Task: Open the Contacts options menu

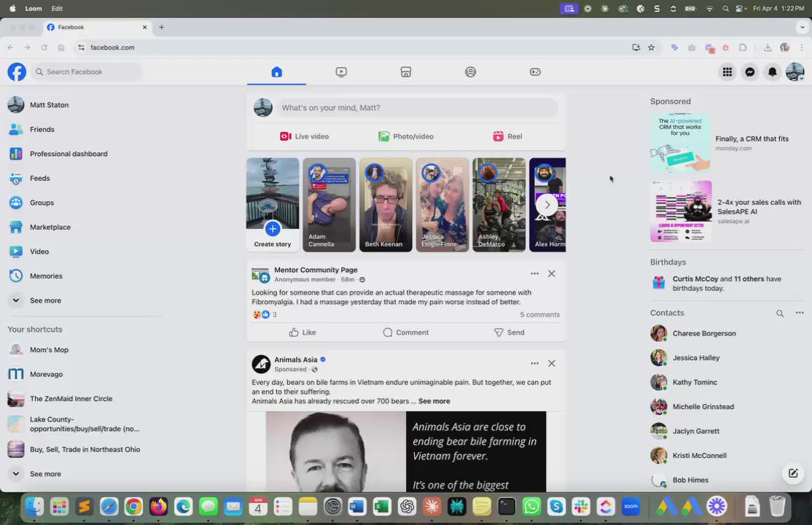Action: (800, 313)
